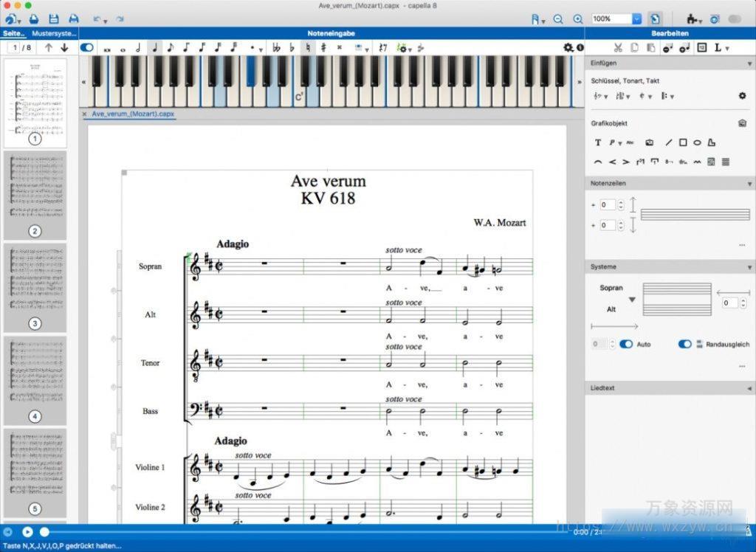This screenshot has width=756, height=552.
Task: Open the note entry settings gear
Action: point(567,47)
